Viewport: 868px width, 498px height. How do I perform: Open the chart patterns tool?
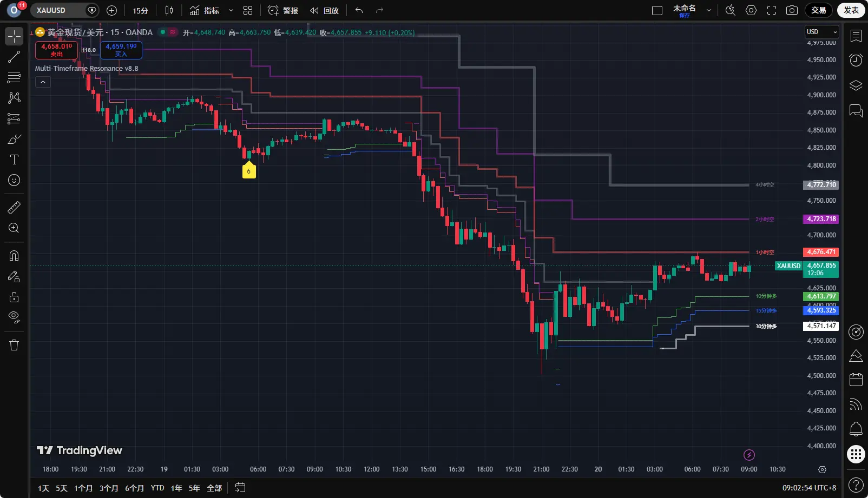pos(14,98)
